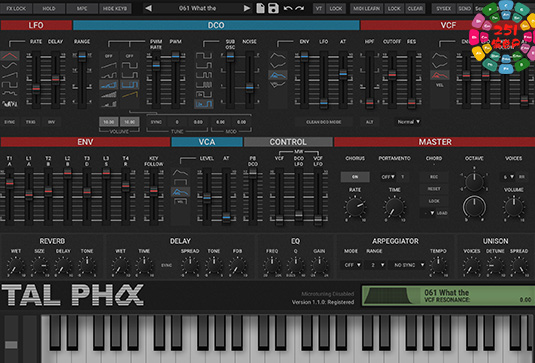Click the delay SYNC toggle
Image resolution: width=535 pixels, height=363 pixels.
[167, 265]
